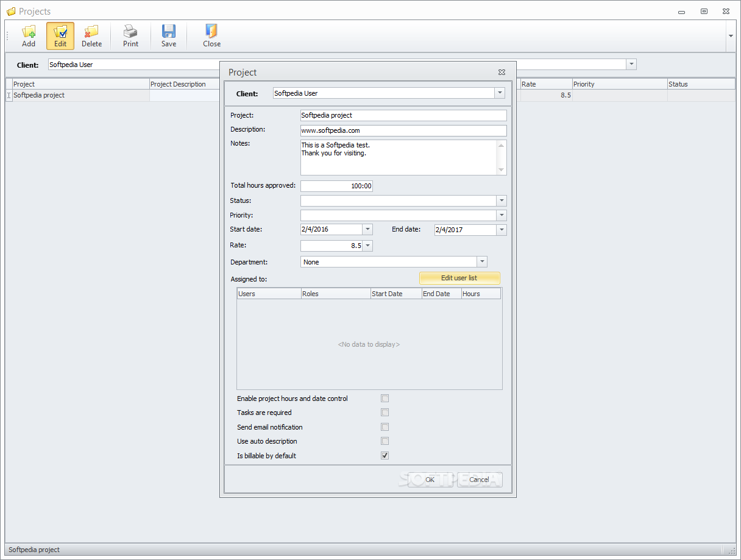741x560 pixels.
Task: Expand the Status dropdown
Action: (502, 200)
